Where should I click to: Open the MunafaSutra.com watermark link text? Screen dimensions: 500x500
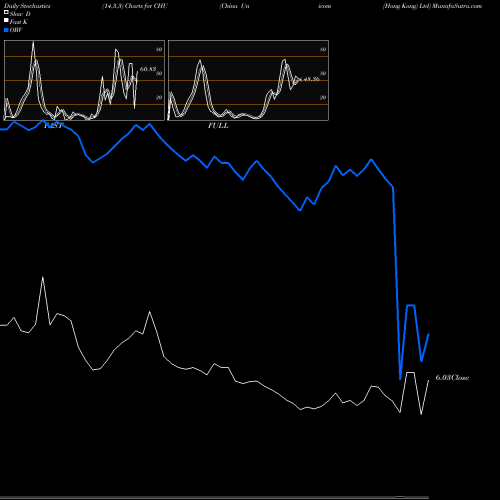457,6
